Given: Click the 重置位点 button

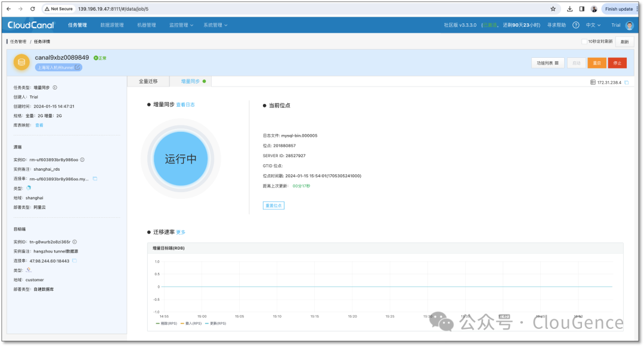Looking at the screenshot, I should [x=274, y=206].
